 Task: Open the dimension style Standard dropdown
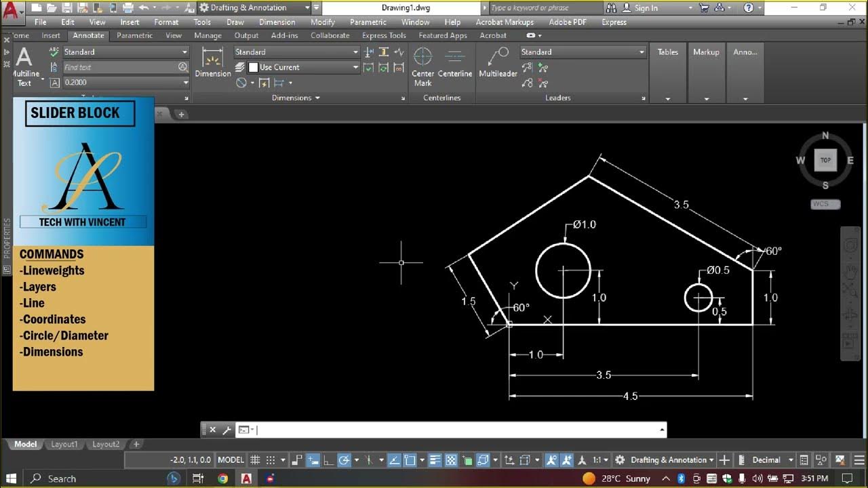[296, 52]
